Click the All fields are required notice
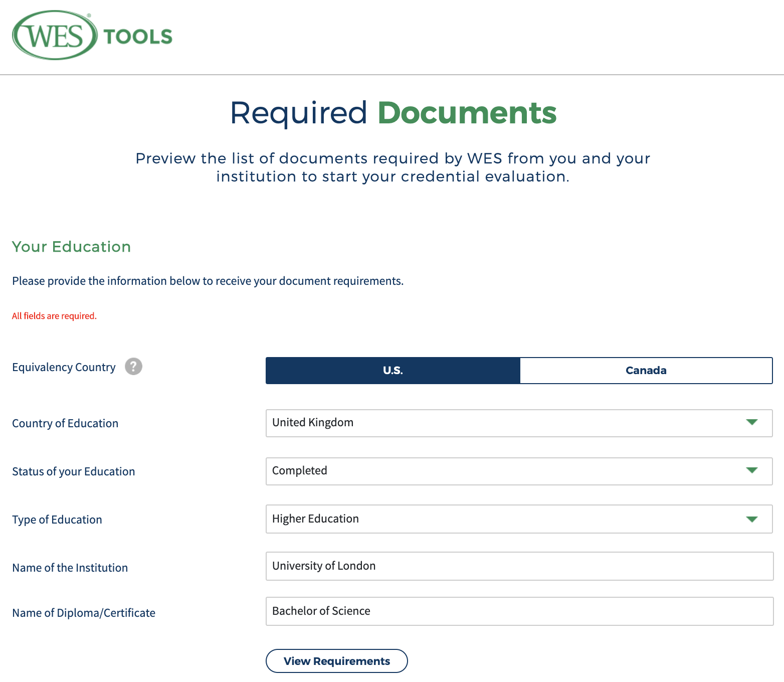This screenshot has width=784, height=682. [54, 316]
